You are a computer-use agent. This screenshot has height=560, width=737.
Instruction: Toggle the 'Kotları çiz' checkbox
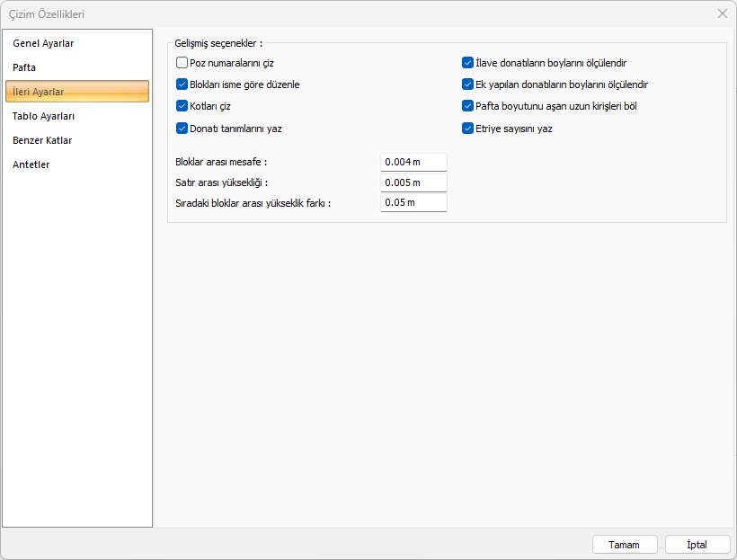click(182, 106)
